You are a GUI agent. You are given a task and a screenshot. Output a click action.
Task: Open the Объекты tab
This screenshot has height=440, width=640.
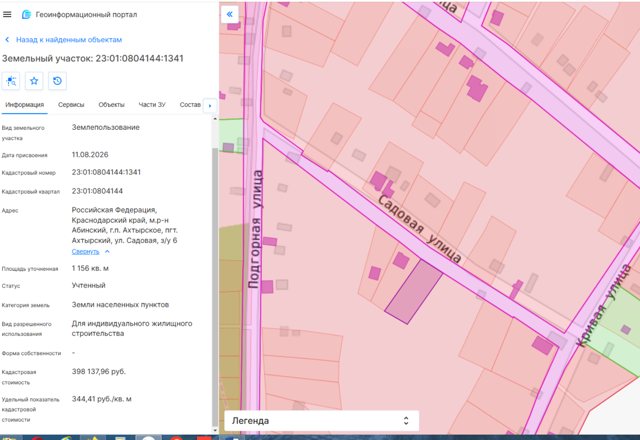click(111, 104)
